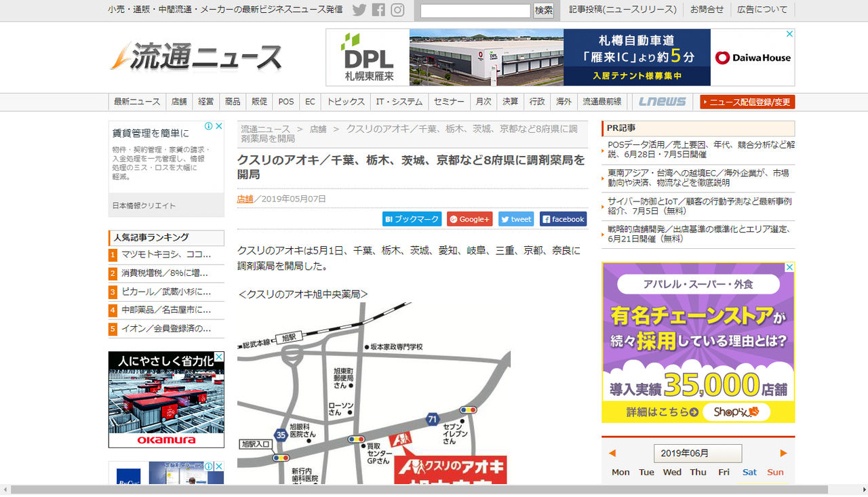Click 流通ニュース breadcrumb link
868x497 pixels.
[x=265, y=129]
